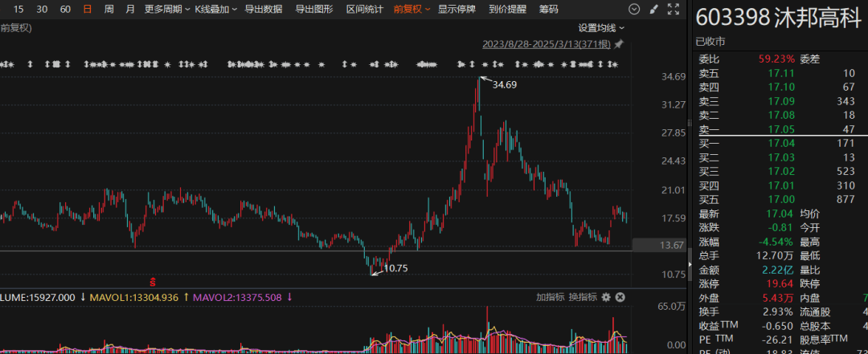Switch to daily 日 K-line period
This screenshot has height=354, width=868.
87,10
